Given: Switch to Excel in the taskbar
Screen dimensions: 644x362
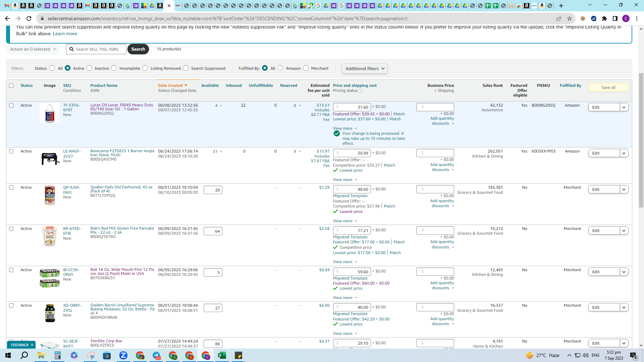Looking at the screenshot, I should tap(222, 355).
